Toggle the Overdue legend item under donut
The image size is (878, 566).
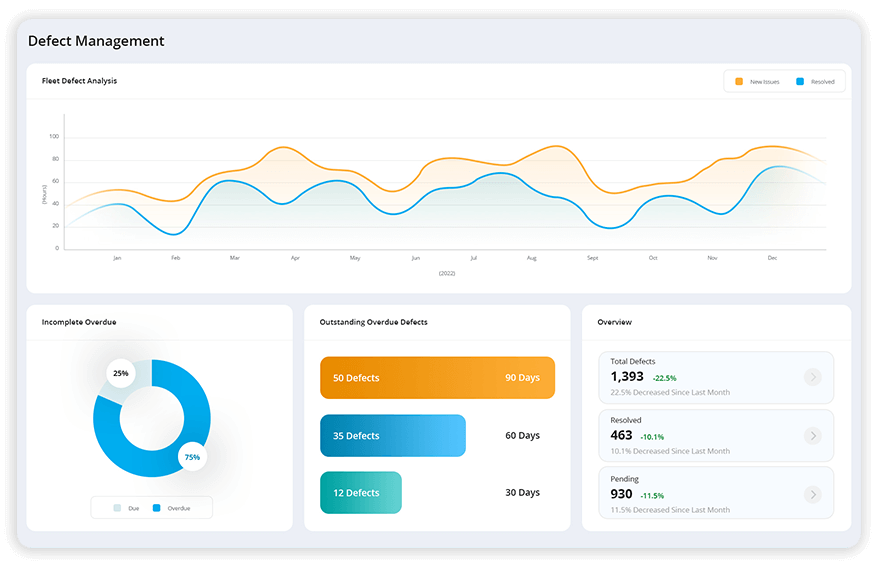click(172, 508)
